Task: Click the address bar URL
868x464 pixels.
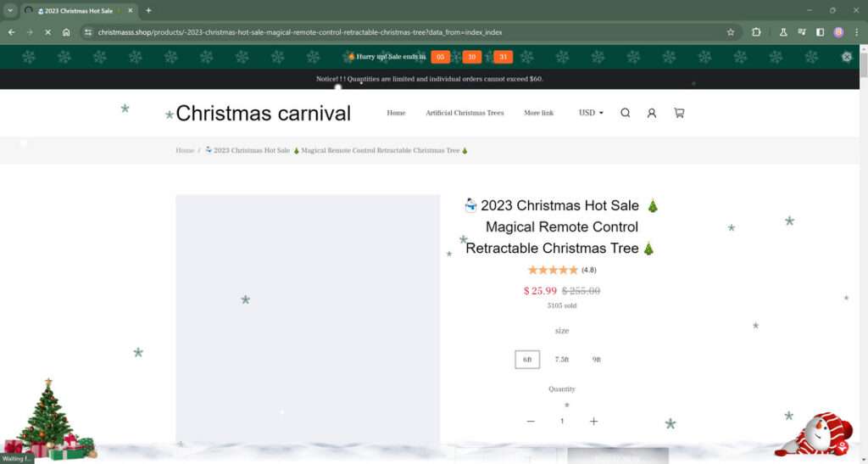Action: click(x=299, y=32)
